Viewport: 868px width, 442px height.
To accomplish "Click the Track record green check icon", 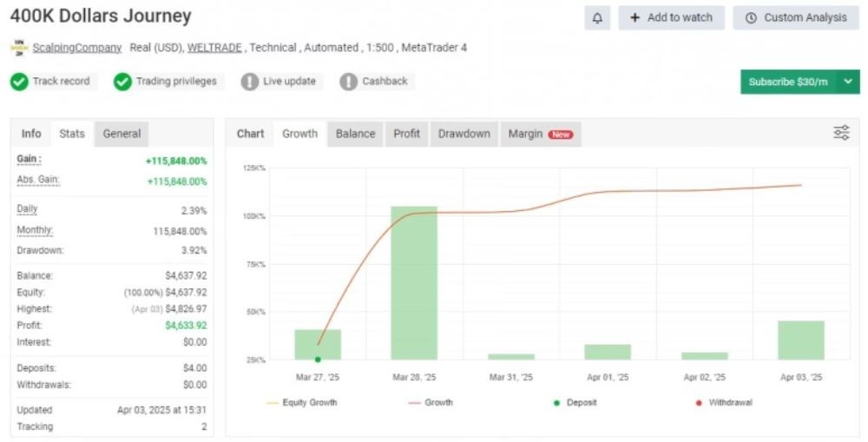I will tap(19, 82).
